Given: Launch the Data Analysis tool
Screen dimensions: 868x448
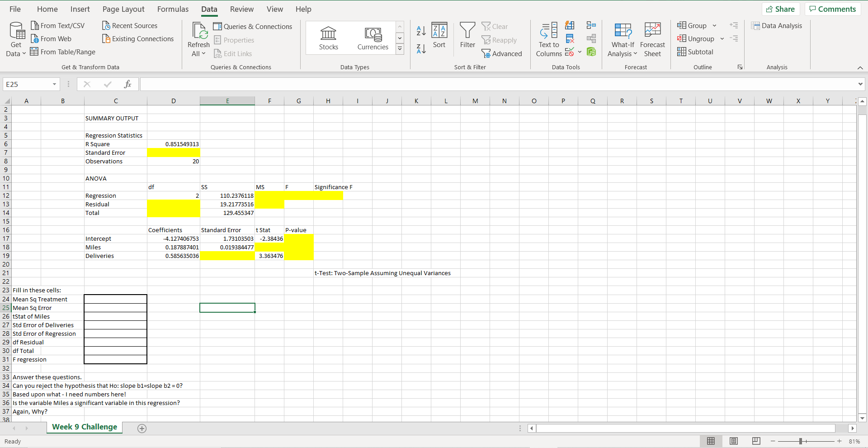Looking at the screenshot, I should (x=777, y=26).
